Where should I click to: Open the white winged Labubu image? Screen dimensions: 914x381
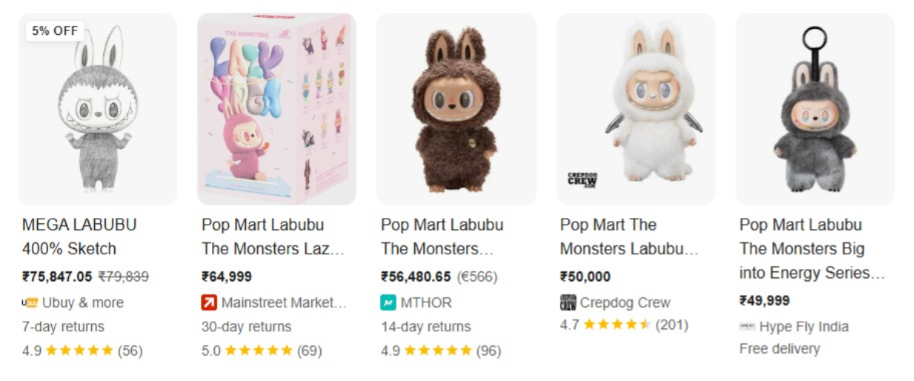(635, 109)
